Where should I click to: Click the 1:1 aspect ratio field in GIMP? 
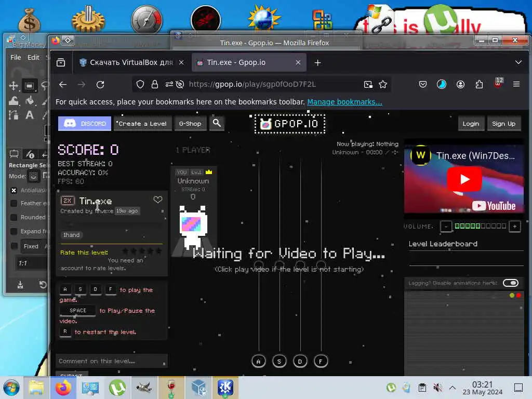pyautogui.click(x=31, y=263)
